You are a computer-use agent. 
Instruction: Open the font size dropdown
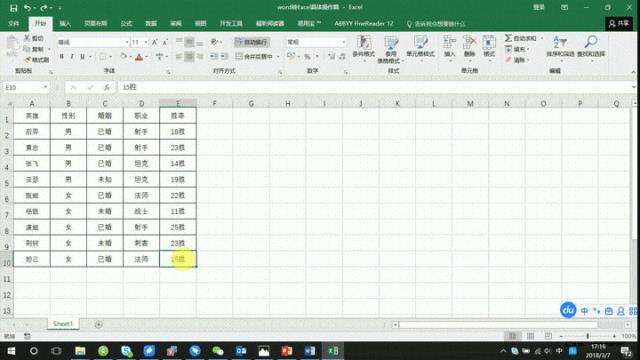tap(146, 42)
